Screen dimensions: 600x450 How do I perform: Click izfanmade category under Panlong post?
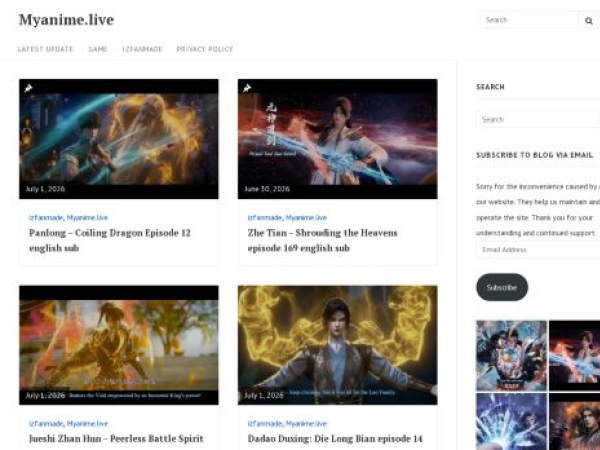point(46,218)
